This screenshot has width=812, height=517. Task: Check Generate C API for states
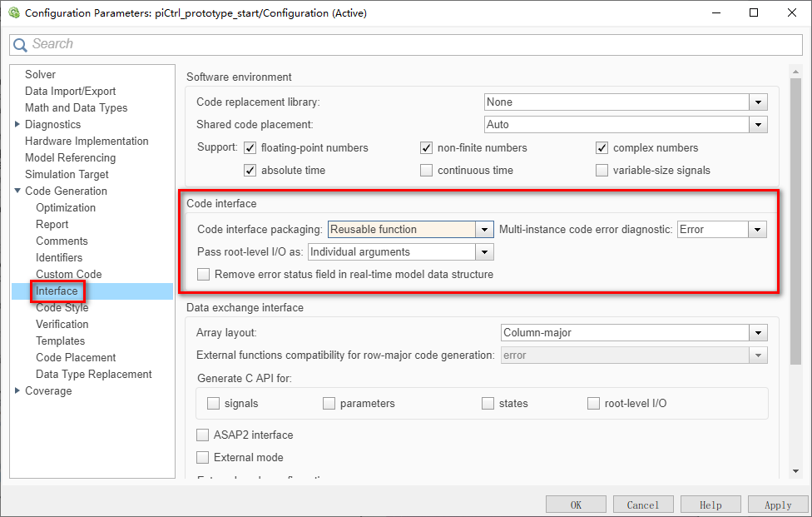point(488,403)
